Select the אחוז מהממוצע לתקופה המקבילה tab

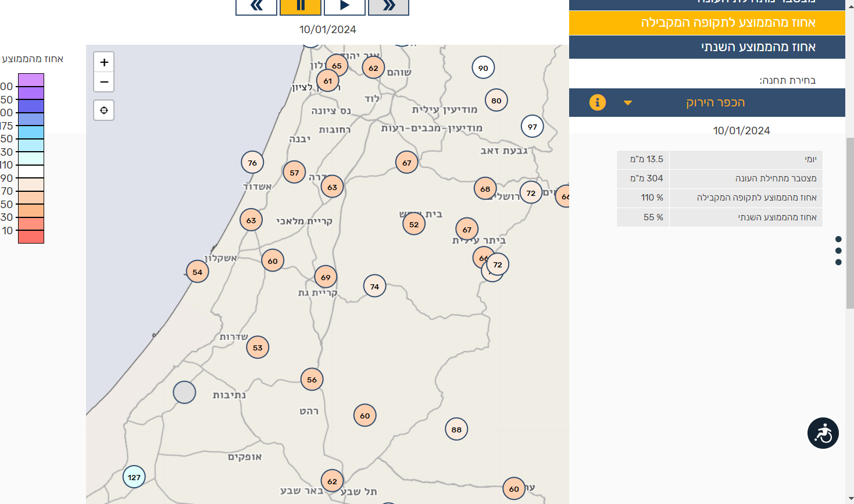pos(707,23)
